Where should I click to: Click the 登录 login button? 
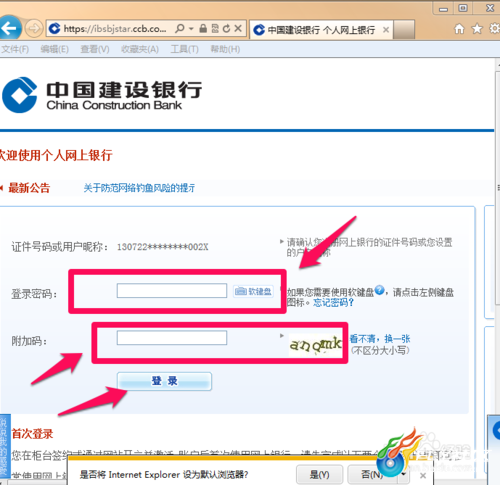(164, 381)
